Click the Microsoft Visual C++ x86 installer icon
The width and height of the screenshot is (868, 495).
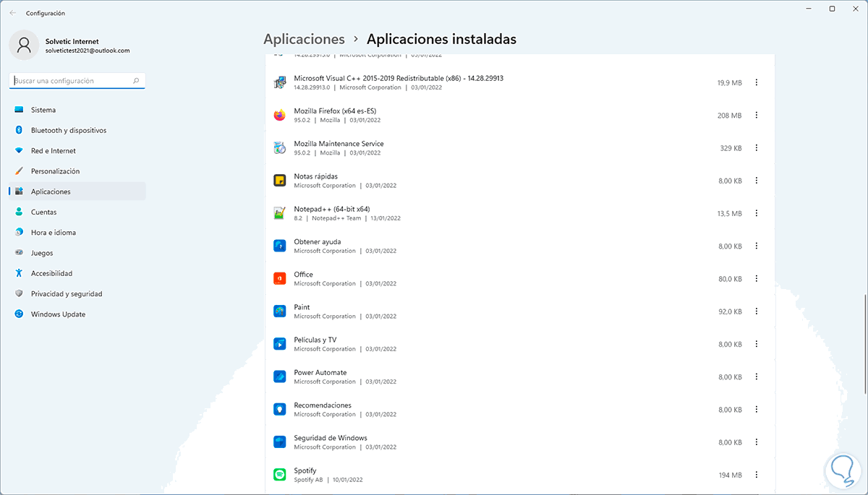coord(280,82)
